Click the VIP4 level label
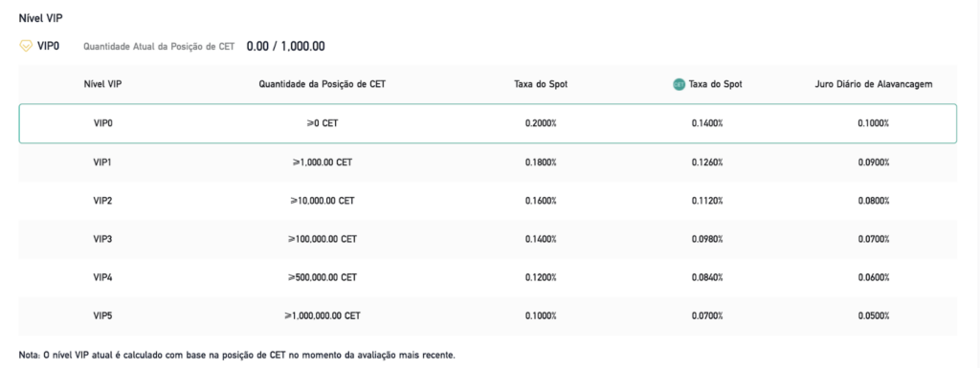The height and width of the screenshot is (368, 980). [102, 277]
